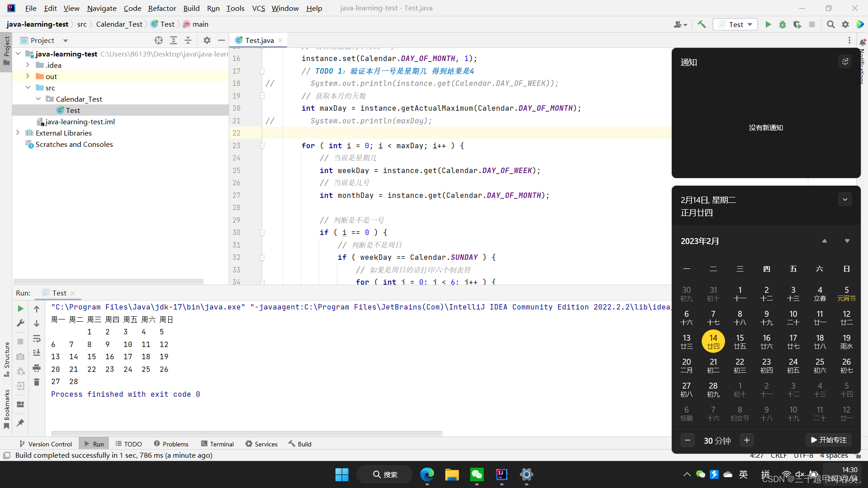Open IDE settings gear in top toolbar

click(x=845, y=24)
